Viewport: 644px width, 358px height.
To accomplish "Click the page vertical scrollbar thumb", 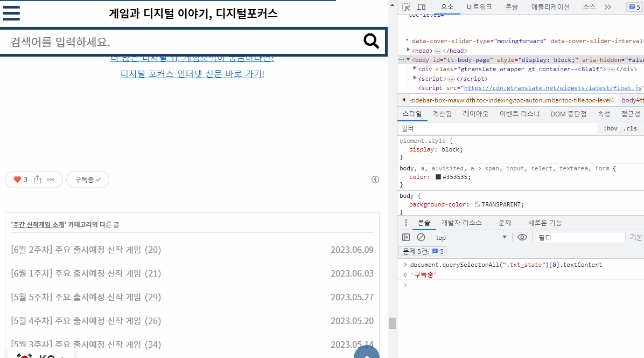I will point(392,323).
